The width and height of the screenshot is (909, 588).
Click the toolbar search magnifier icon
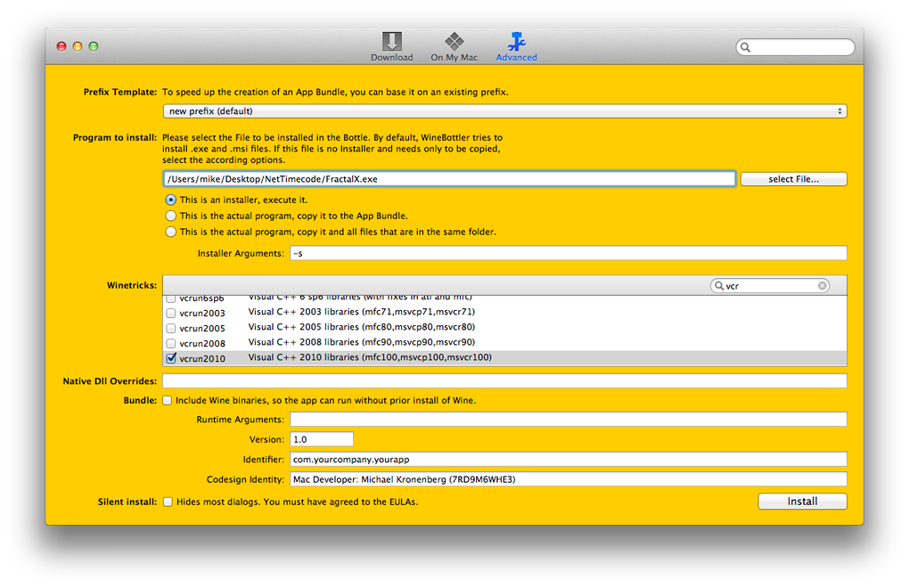(x=746, y=47)
